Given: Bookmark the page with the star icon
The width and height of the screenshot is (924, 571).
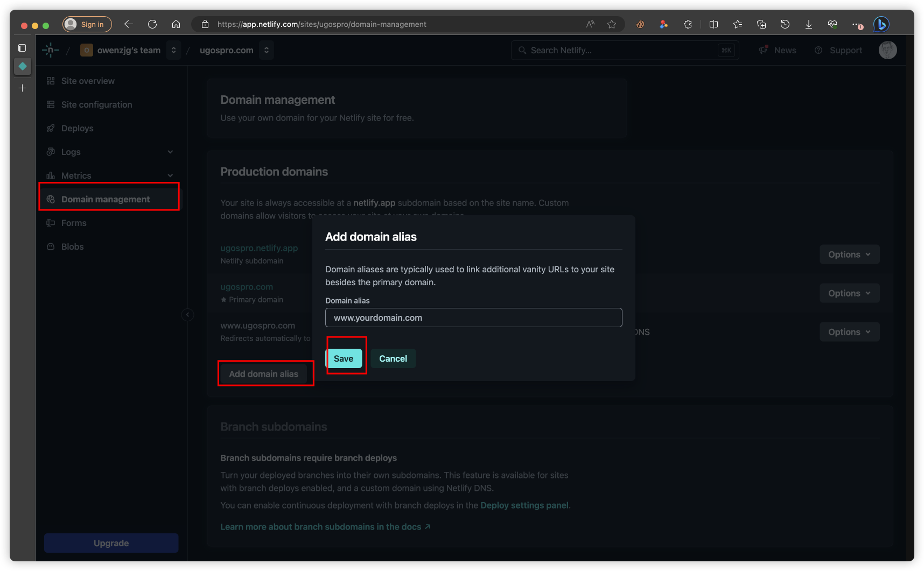Looking at the screenshot, I should coord(612,24).
